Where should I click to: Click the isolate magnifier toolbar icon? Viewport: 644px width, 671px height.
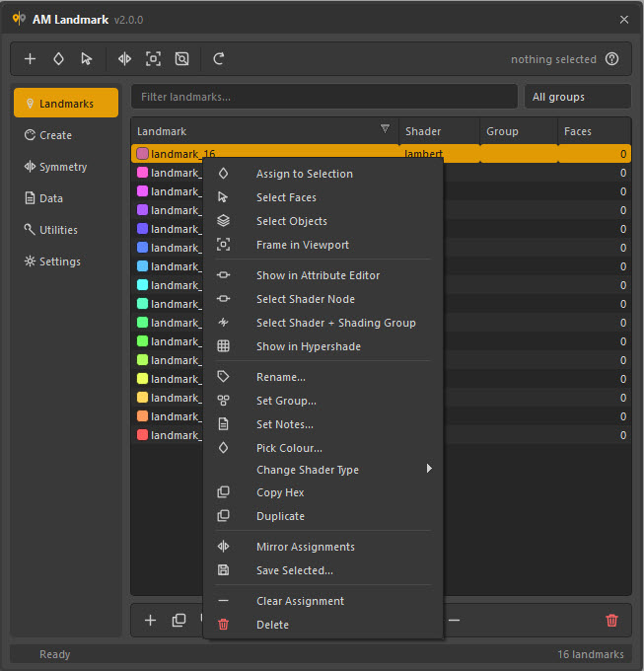[181, 58]
